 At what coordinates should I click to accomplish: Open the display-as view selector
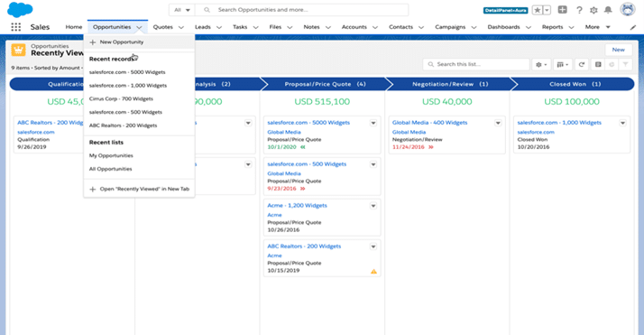(562, 64)
